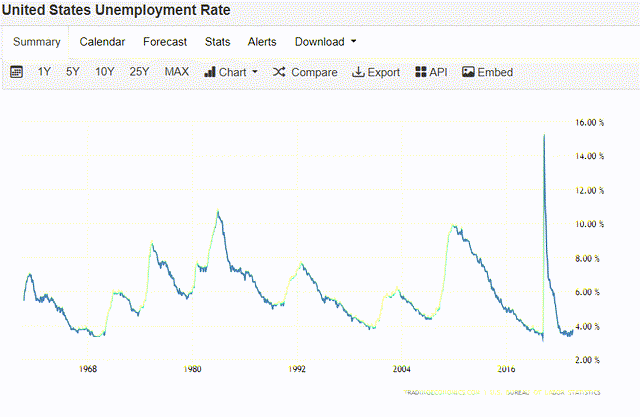Select the 1Y time range
640x417 pixels.
click(44, 72)
